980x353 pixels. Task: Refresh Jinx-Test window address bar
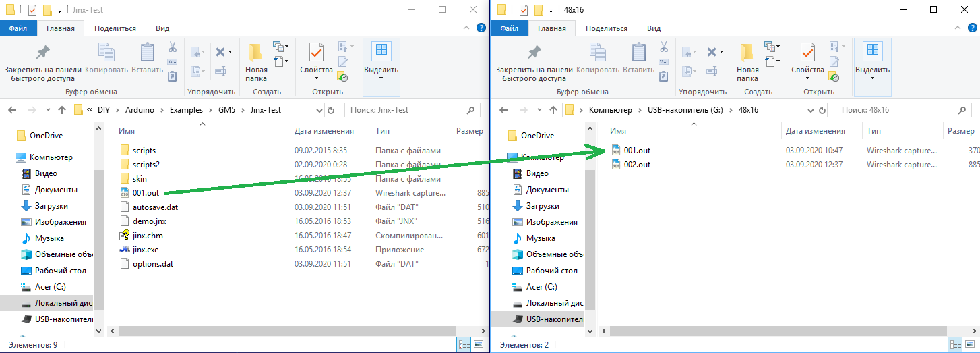point(330,109)
